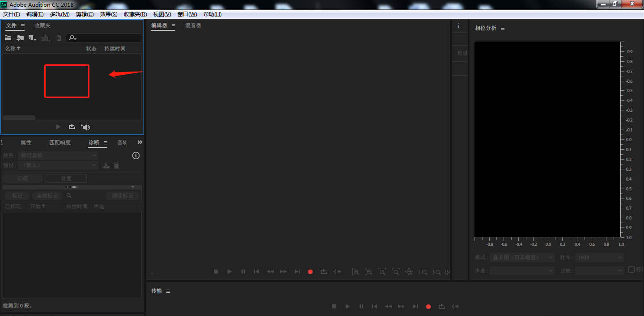Toggle Skip Selection in the Editor panel
Viewport: 644px width, 316px height.
(x=337, y=271)
